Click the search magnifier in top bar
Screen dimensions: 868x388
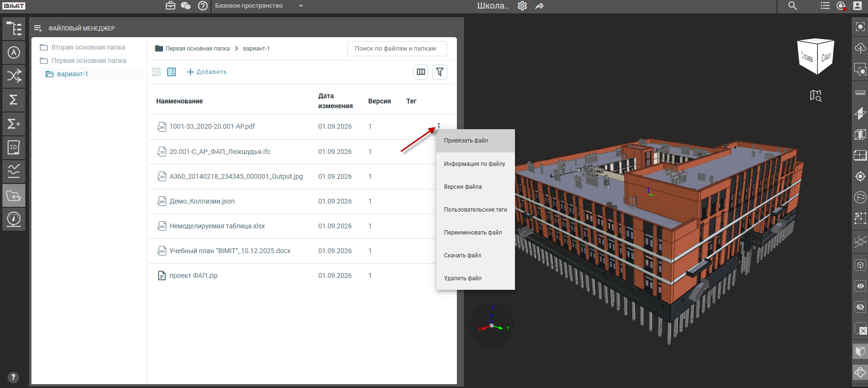(x=793, y=6)
